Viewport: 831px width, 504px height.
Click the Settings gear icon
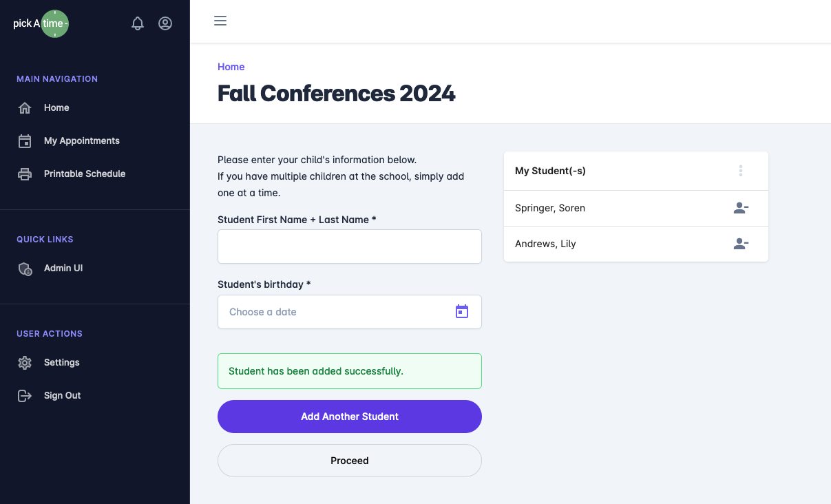pyautogui.click(x=25, y=363)
